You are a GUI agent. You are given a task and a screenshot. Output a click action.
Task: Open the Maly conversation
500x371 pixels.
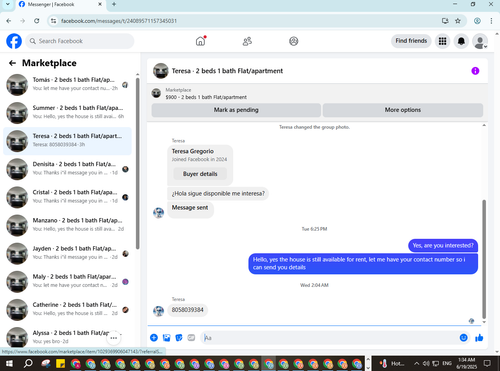tap(67, 282)
